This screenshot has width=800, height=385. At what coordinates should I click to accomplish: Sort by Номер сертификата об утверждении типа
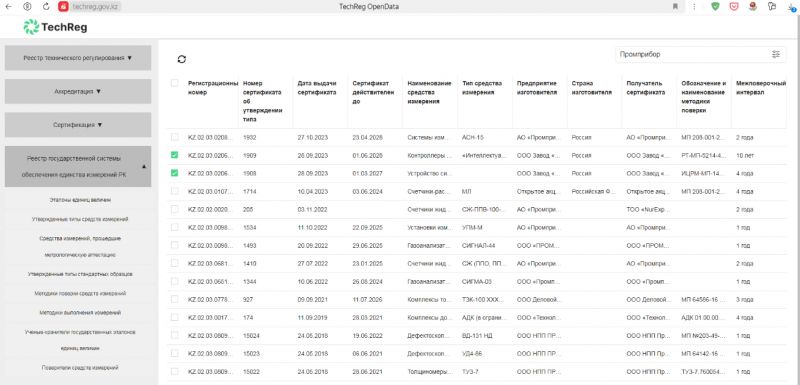point(263,101)
